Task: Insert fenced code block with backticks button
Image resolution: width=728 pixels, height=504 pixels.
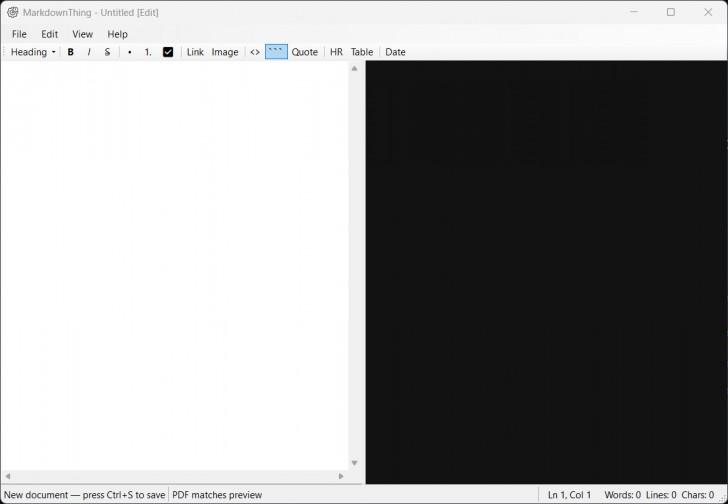Action: (x=276, y=52)
